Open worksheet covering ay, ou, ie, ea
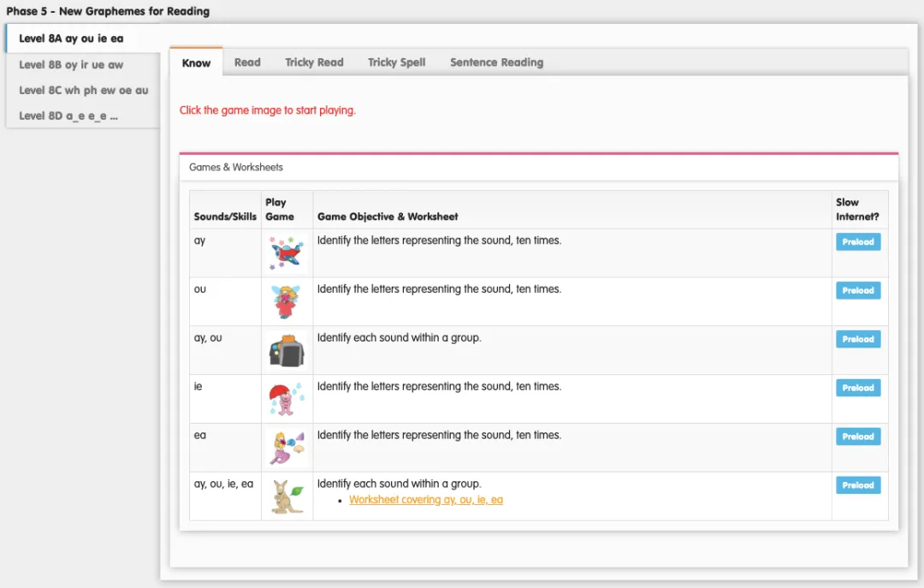The height and width of the screenshot is (588, 924). [426, 500]
